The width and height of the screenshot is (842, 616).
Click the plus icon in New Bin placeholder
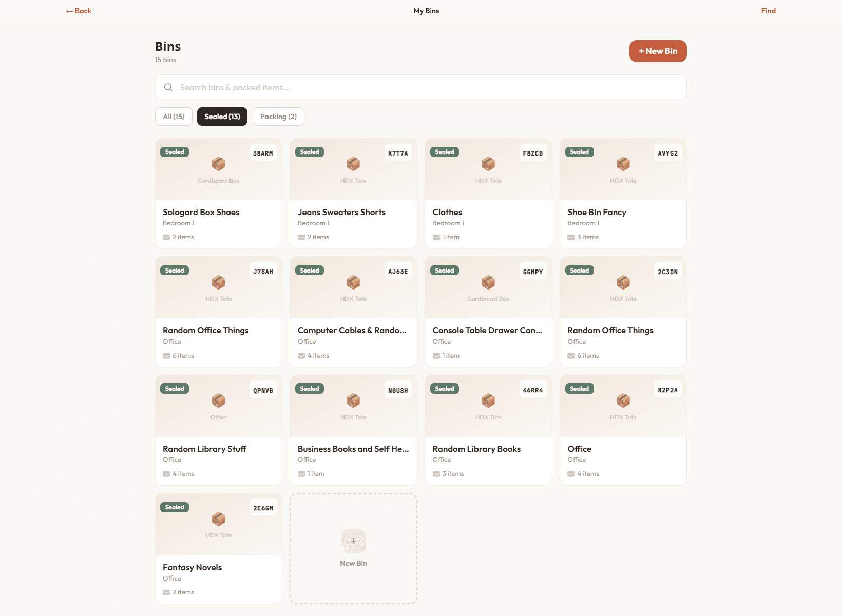(353, 541)
